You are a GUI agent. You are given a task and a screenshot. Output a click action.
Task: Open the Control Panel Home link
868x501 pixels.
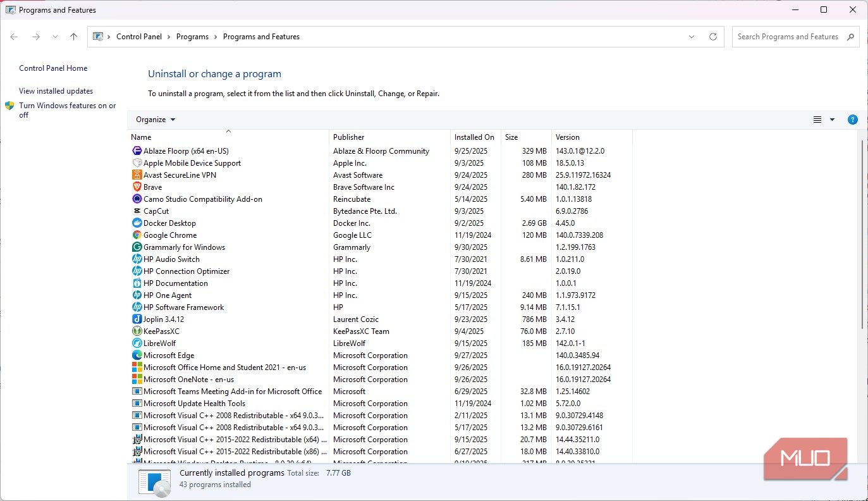(53, 68)
